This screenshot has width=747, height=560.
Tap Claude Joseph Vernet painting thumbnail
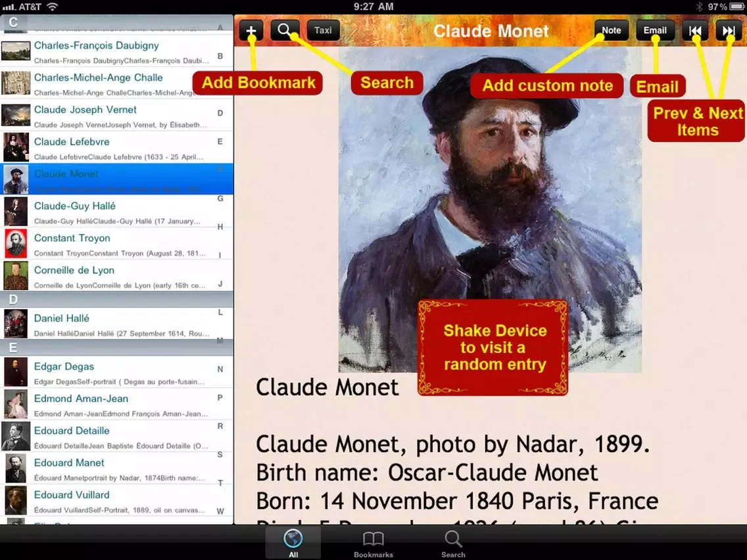coord(16,116)
